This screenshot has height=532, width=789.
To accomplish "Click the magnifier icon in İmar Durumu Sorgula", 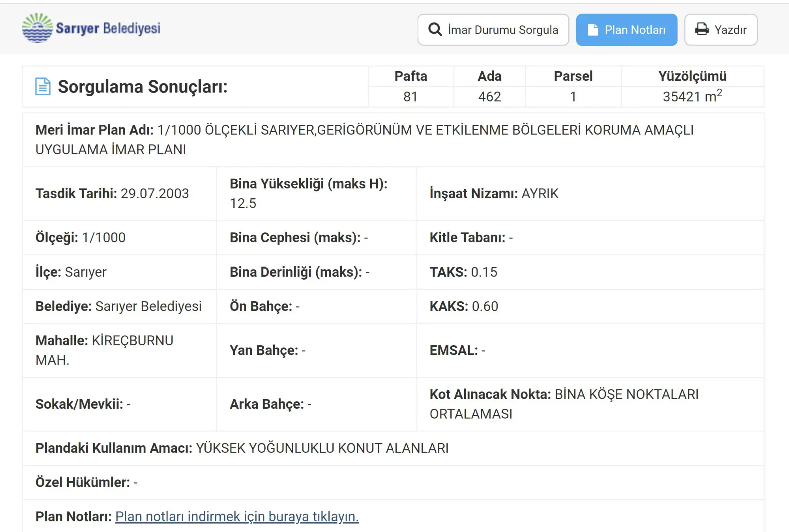I will pos(435,29).
